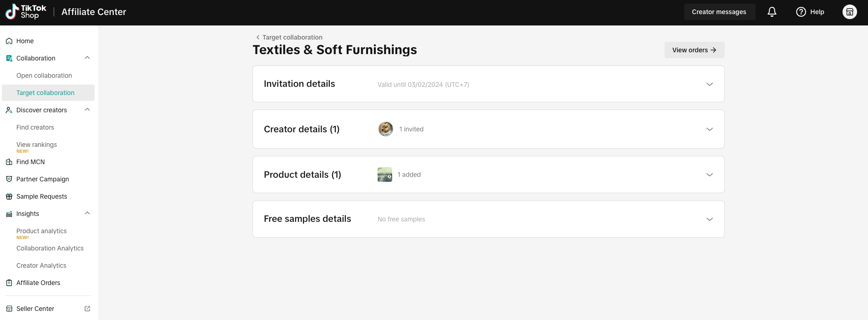
Task: Click the View orders button
Action: pyautogui.click(x=694, y=50)
